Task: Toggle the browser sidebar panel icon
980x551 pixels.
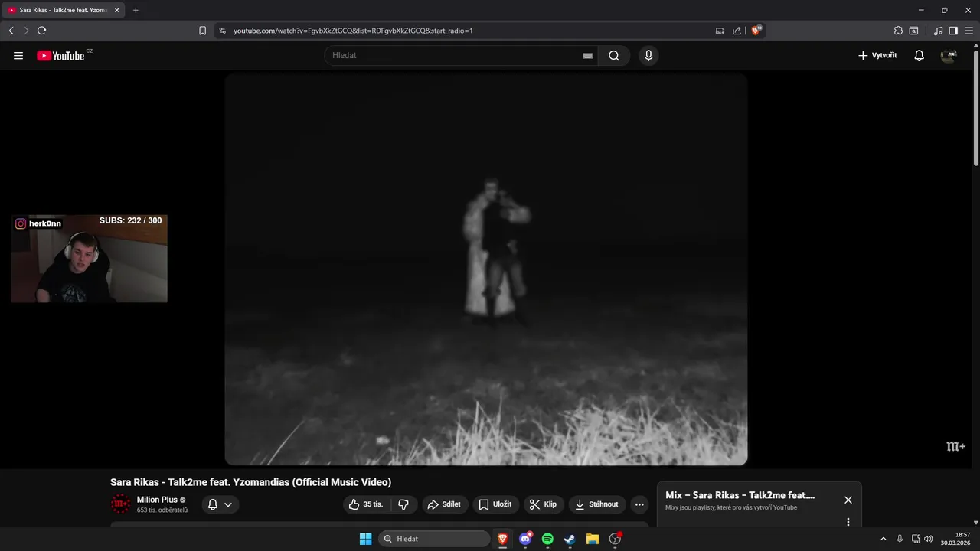Action: pyautogui.click(x=953, y=31)
